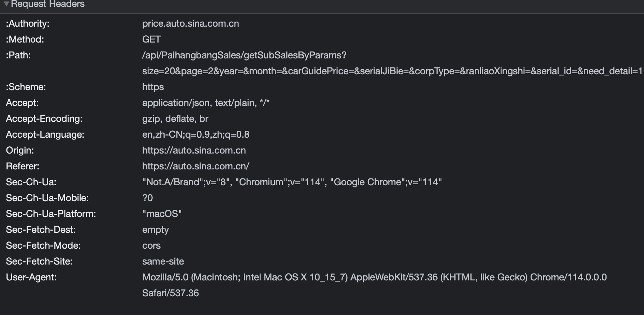Select the Sec-Ch-Ua-Platform: header name

(x=51, y=214)
